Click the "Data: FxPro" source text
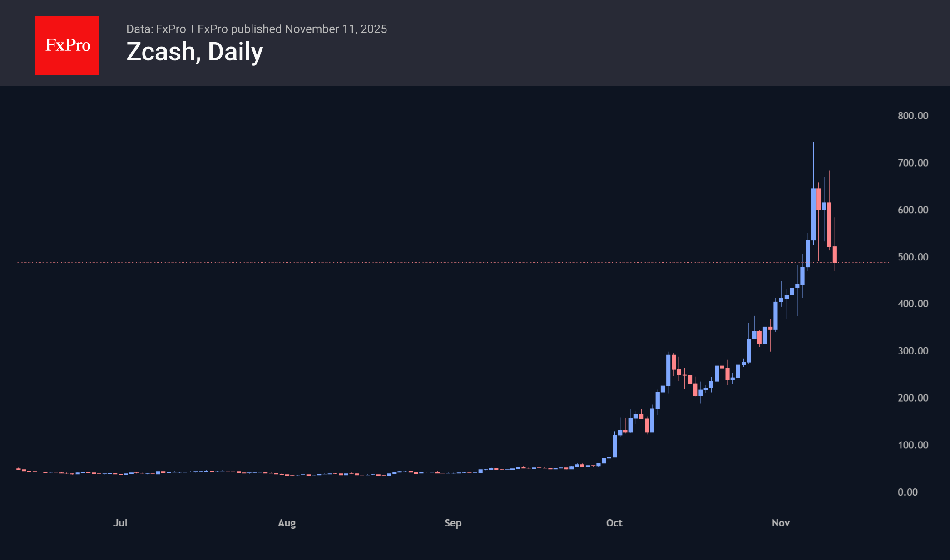Image resolution: width=950 pixels, height=560 pixels. point(156,29)
